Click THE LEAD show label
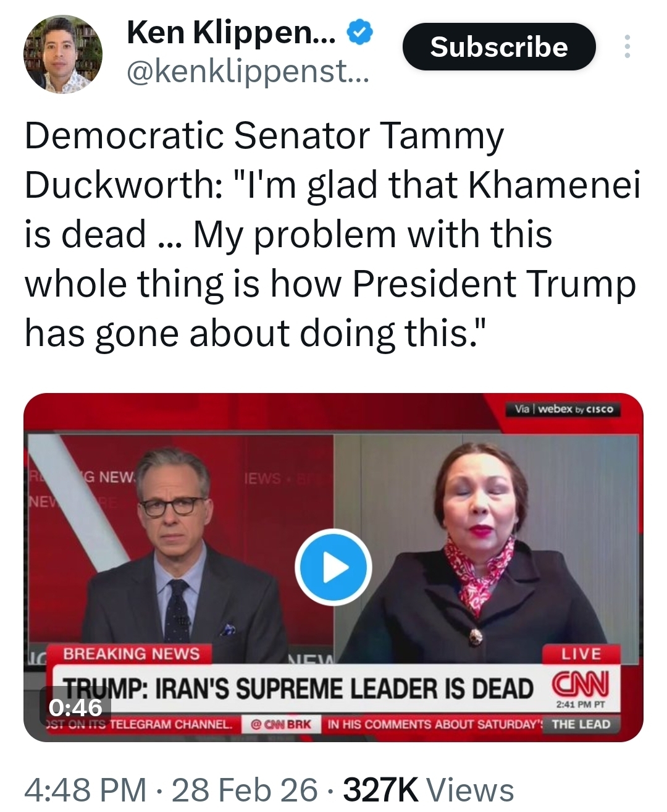Viewport: 667px width, 812px height. [581, 724]
